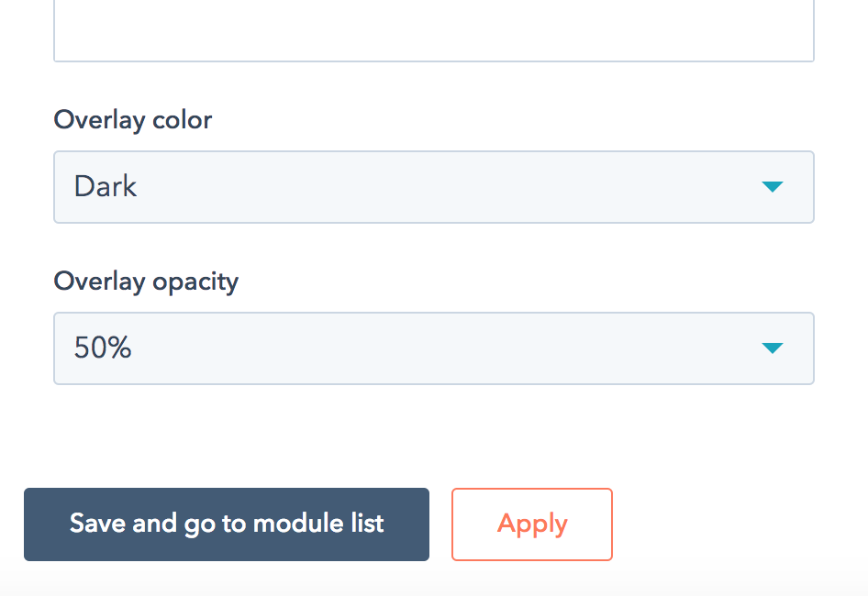Open the Overlay color dropdown

pos(433,187)
